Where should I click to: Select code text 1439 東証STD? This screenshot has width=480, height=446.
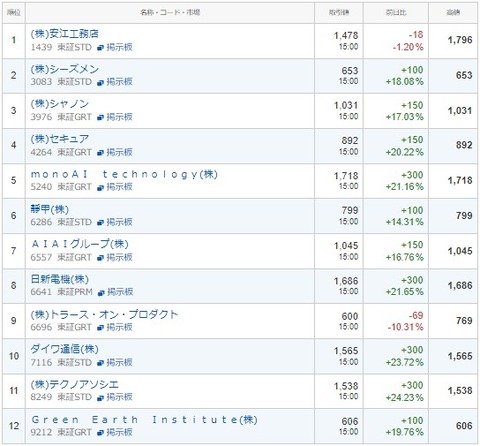pos(61,47)
